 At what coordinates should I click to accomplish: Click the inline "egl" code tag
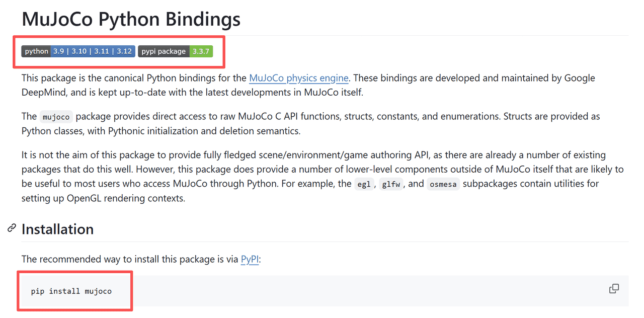363,184
